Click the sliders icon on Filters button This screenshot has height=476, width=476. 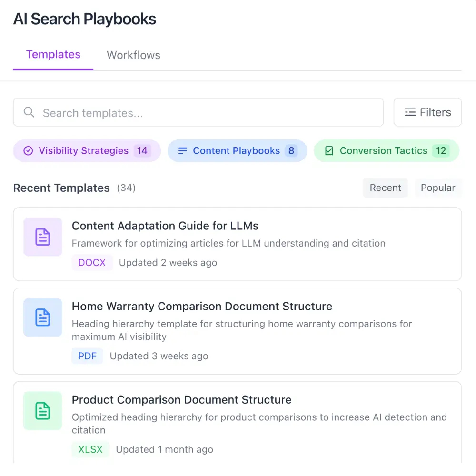coord(410,112)
